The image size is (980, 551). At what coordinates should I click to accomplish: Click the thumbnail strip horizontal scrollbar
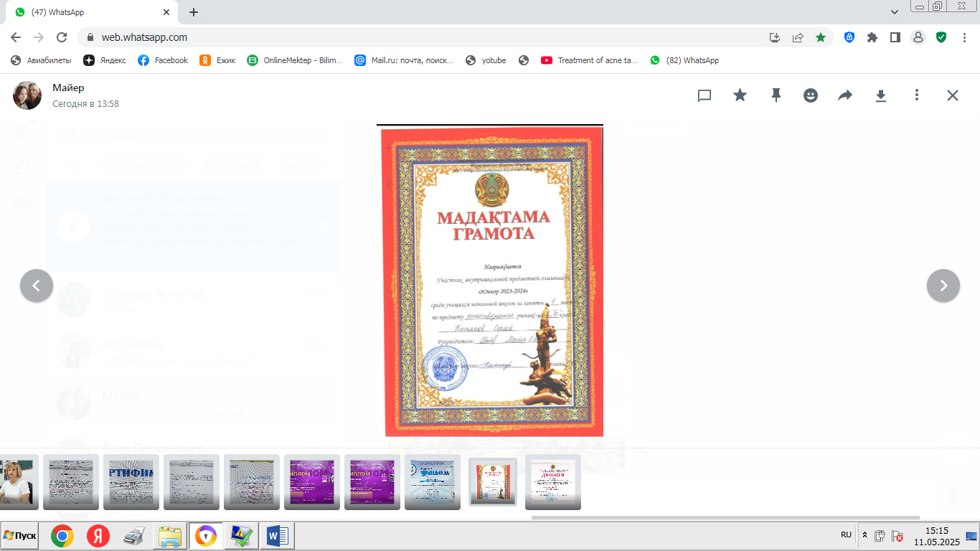725,517
